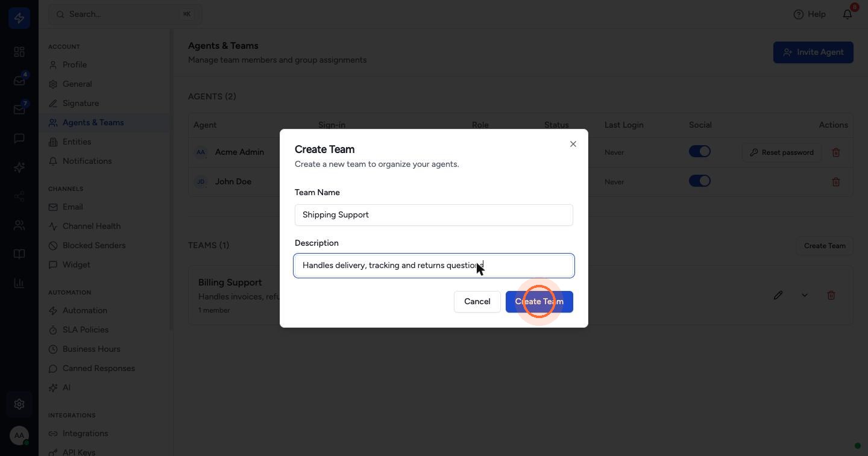Click the Create Team button beside the Teams heading

(825, 246)
